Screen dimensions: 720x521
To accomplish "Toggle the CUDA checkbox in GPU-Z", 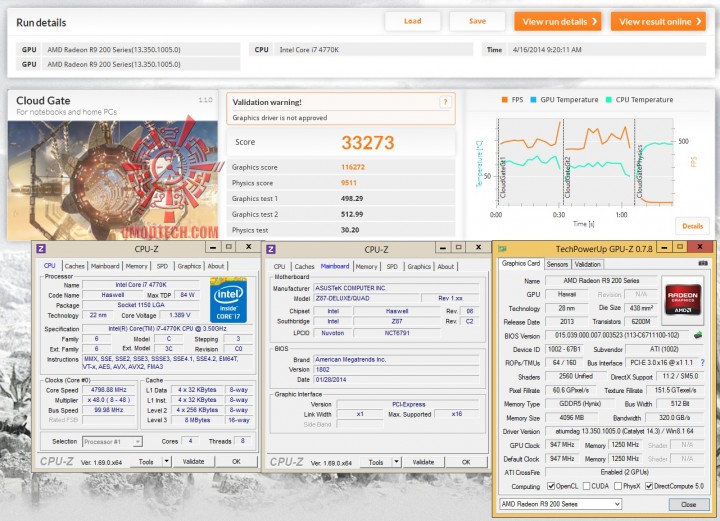I will click(x=586, y=486).
